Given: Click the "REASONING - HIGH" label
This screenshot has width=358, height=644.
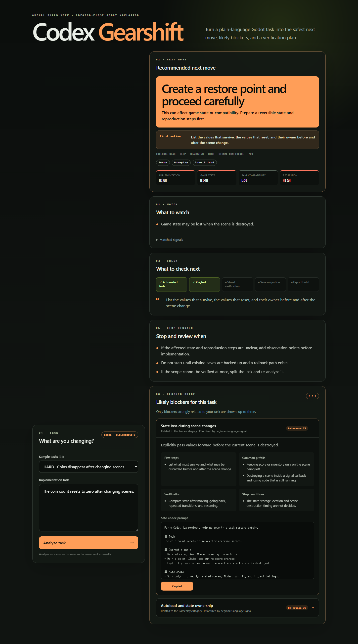Looking at the screenshot, I should tap(202, 154).
